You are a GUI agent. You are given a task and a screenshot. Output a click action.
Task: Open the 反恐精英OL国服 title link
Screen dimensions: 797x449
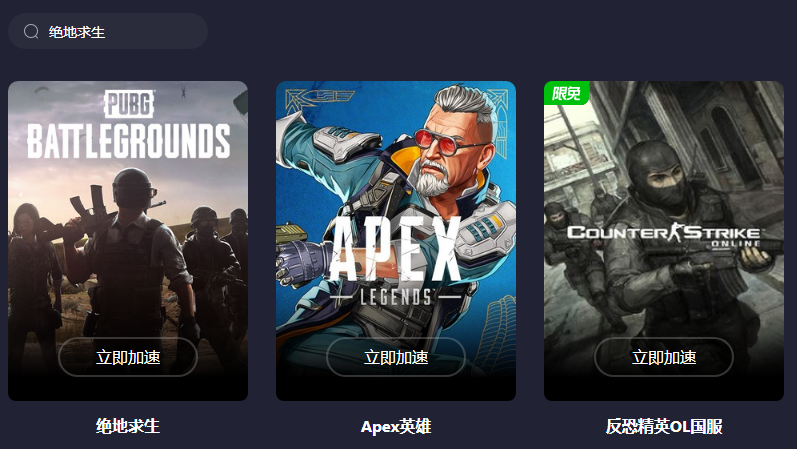664,426
